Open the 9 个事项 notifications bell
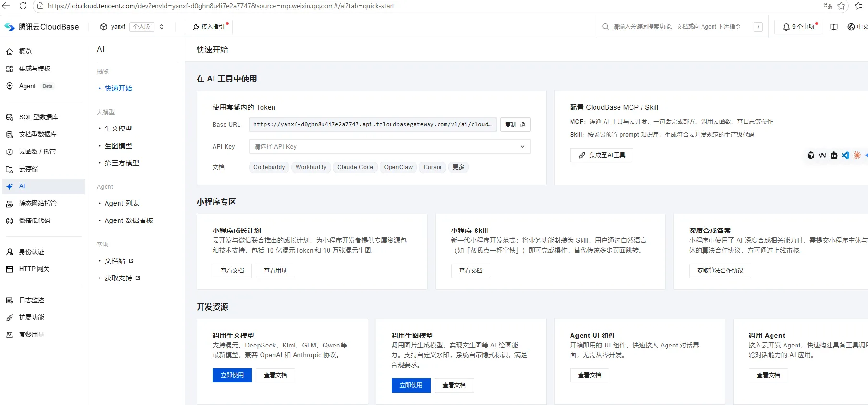The image size is (868, 405). pyautogui.click(x=798, y=27)
